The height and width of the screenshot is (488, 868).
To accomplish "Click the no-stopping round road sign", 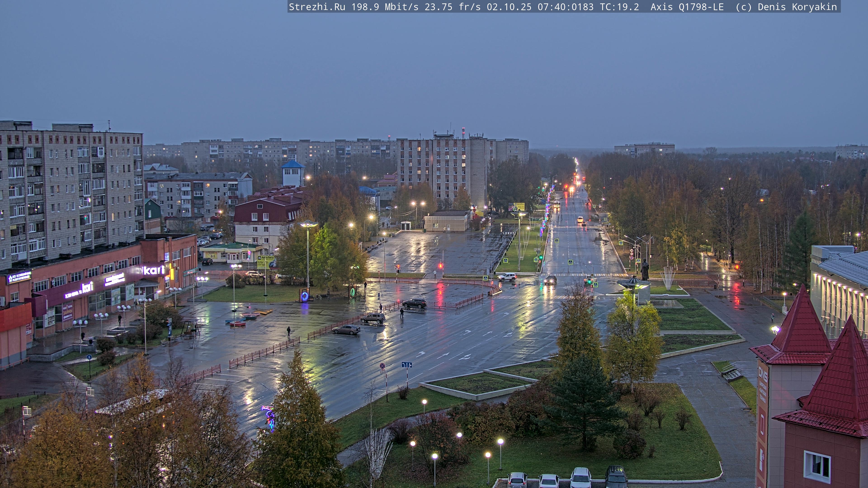I will pyautogui.click(x=382, y=366).
